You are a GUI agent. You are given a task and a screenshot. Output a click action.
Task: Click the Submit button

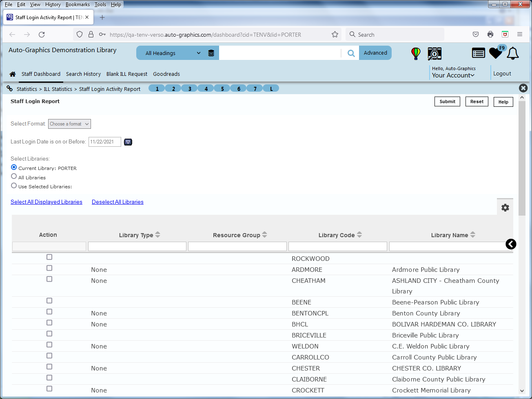coord(448,101)
